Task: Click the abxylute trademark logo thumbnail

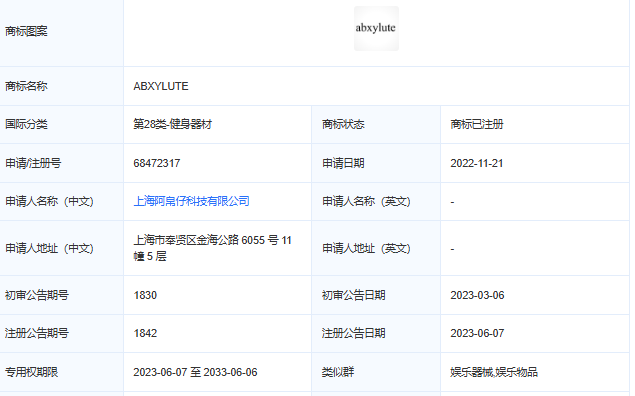Action: pos(376,28)
